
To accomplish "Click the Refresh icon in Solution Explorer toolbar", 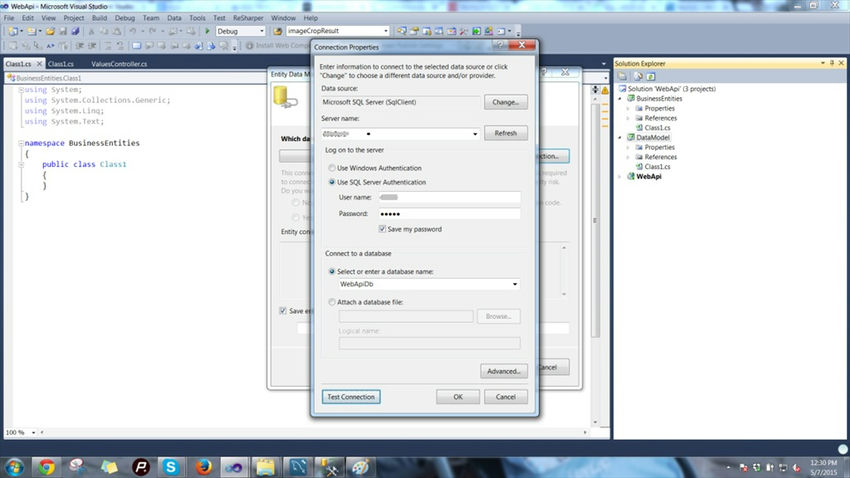I will coord(651,76).
